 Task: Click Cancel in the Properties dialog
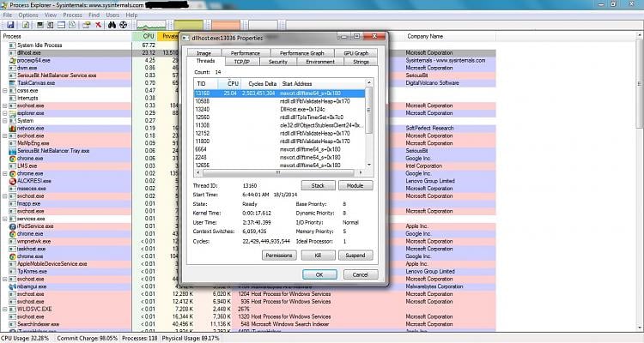[x=360, y=274]
